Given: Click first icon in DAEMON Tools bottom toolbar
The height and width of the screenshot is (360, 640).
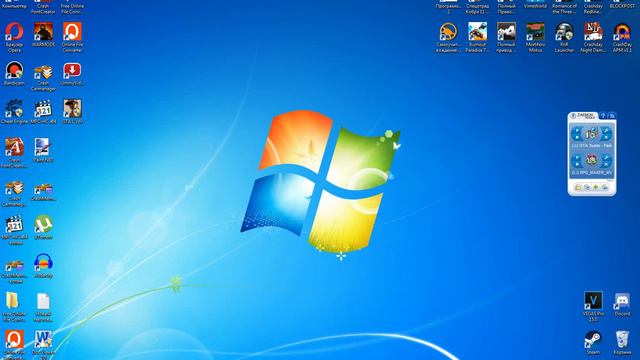Looking at the screenshot, I should click(578, 187).
